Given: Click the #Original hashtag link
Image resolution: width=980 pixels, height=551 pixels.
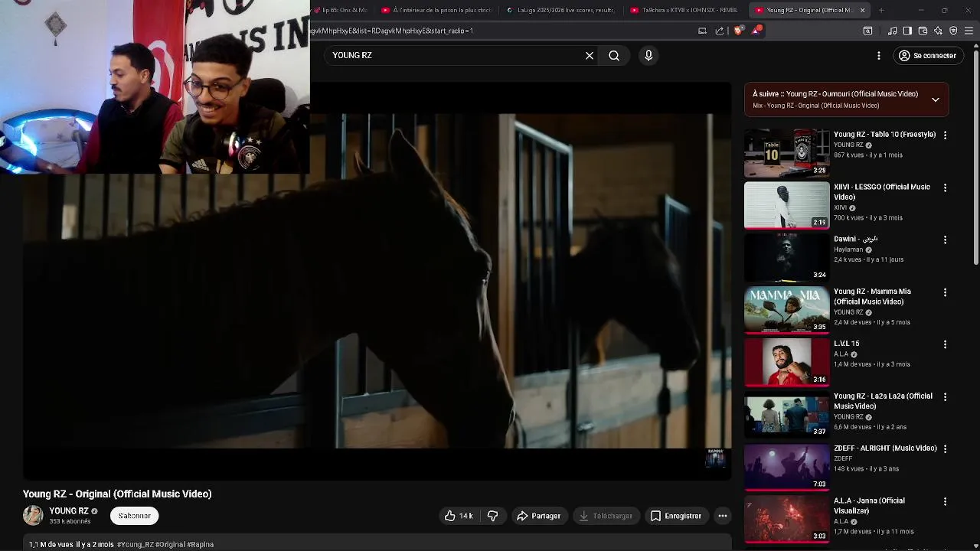Looking at the screenshot, I should [170, 544].
